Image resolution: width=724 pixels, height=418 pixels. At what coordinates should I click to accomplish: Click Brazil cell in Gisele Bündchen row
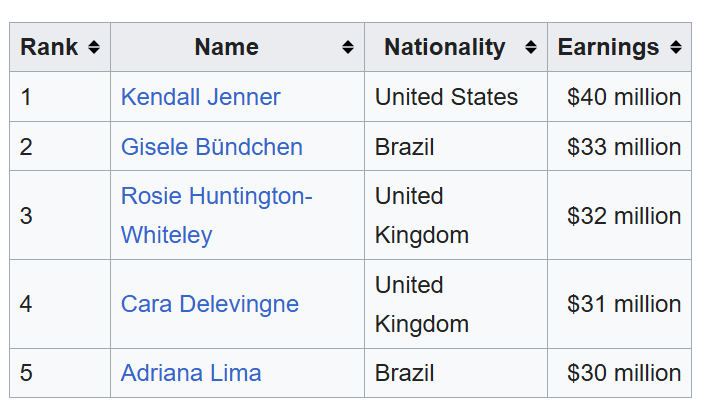456,146
